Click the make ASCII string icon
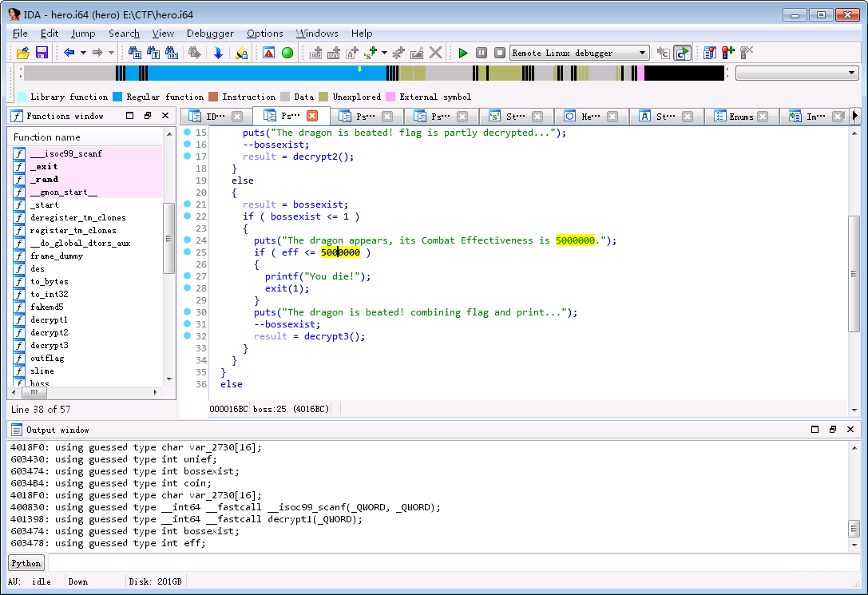The height and width of the screenshot is (595, 868). pos(352,53)
